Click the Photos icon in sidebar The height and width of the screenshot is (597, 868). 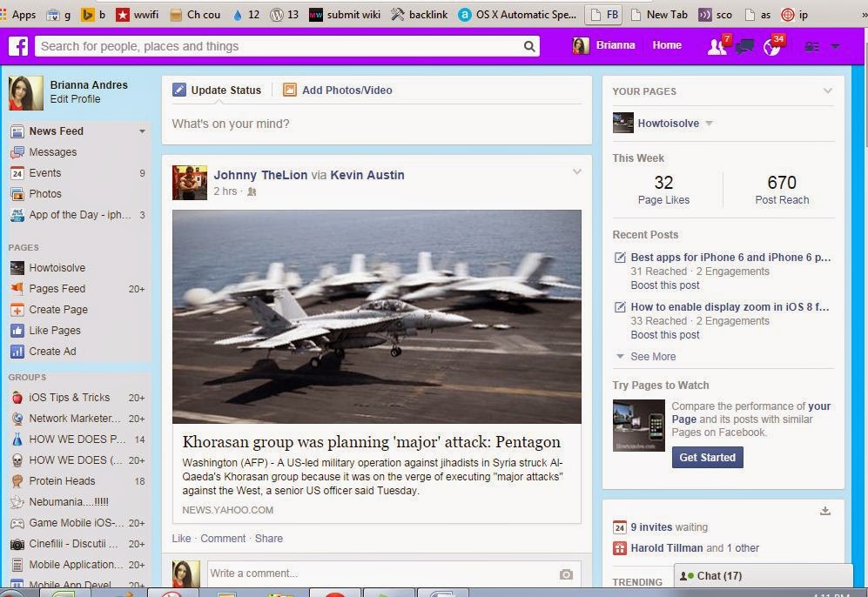click(17, 194)
